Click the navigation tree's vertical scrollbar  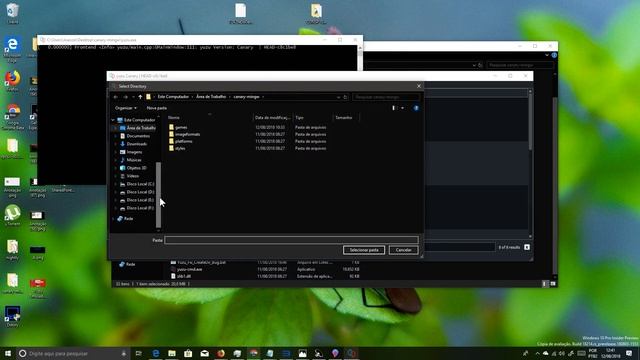158,194
